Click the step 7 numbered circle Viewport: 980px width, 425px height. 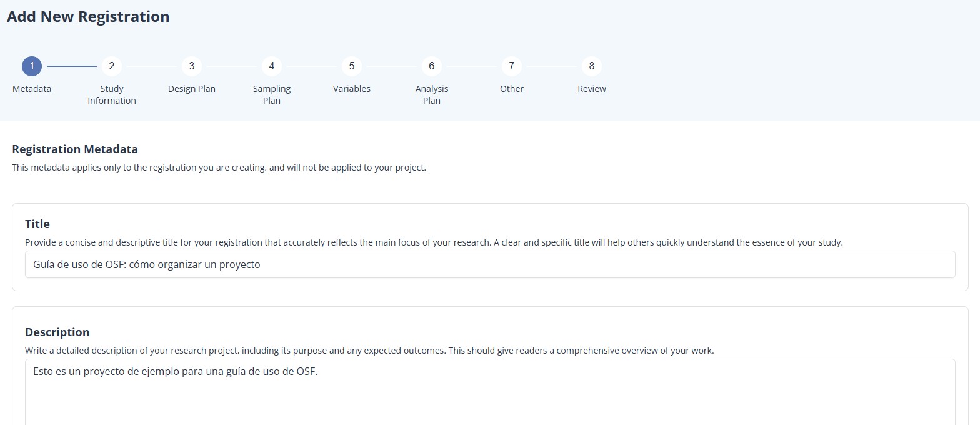point(512,66)
